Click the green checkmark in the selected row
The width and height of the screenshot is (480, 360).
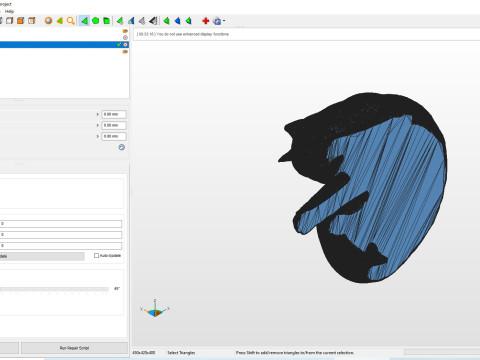pos(119,44)
